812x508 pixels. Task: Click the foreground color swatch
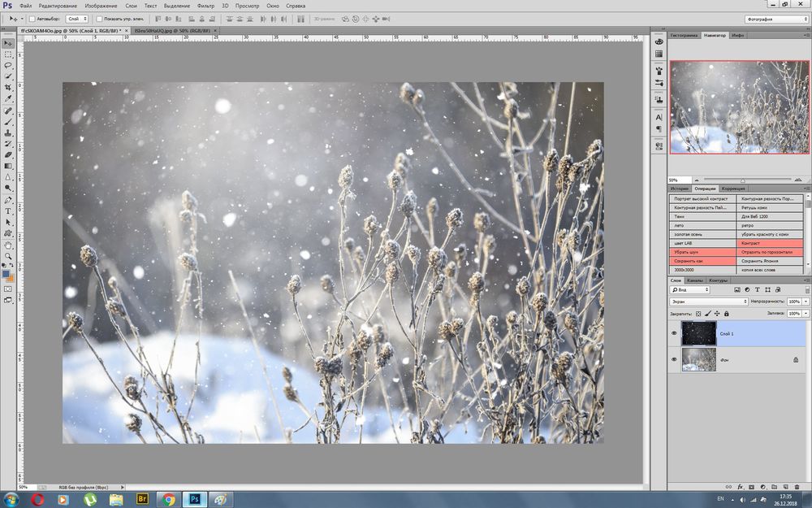point(6,274)
